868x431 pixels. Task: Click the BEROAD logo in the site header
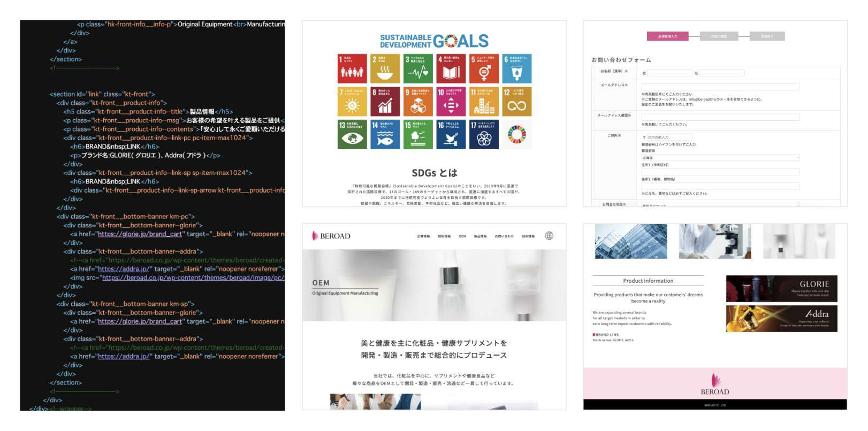331,236
